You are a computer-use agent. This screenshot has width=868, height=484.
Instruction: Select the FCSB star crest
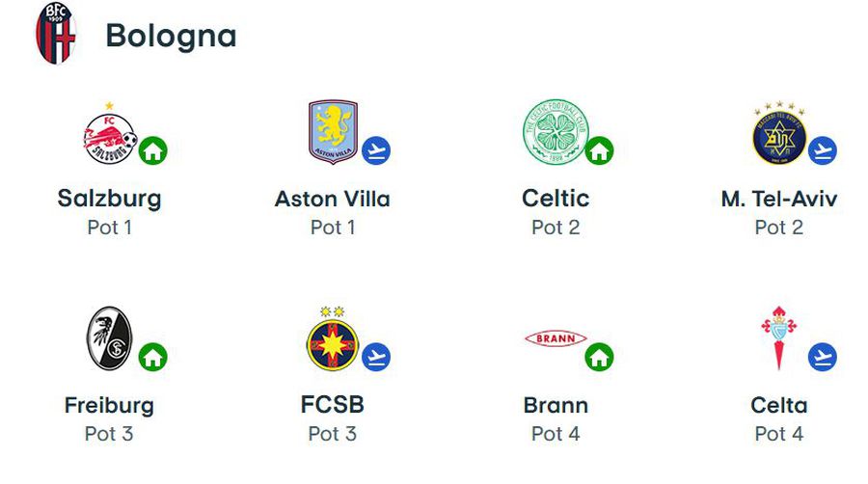333,338
